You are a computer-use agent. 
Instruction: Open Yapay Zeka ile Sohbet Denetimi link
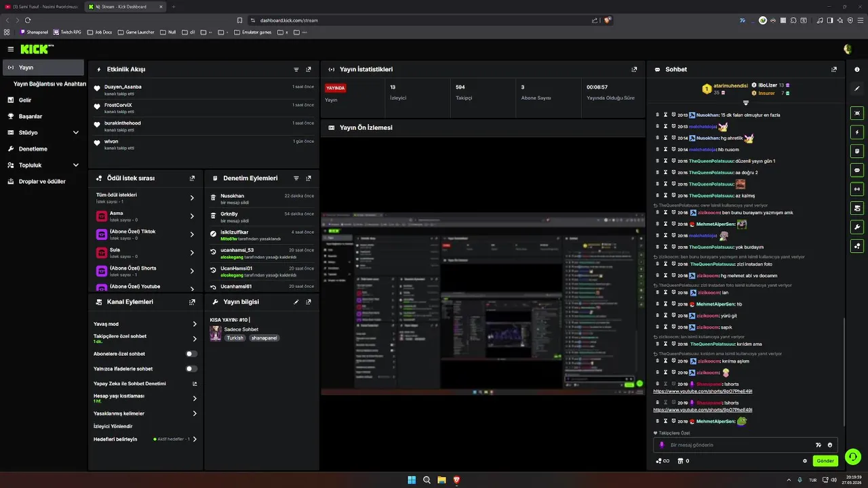145,384
